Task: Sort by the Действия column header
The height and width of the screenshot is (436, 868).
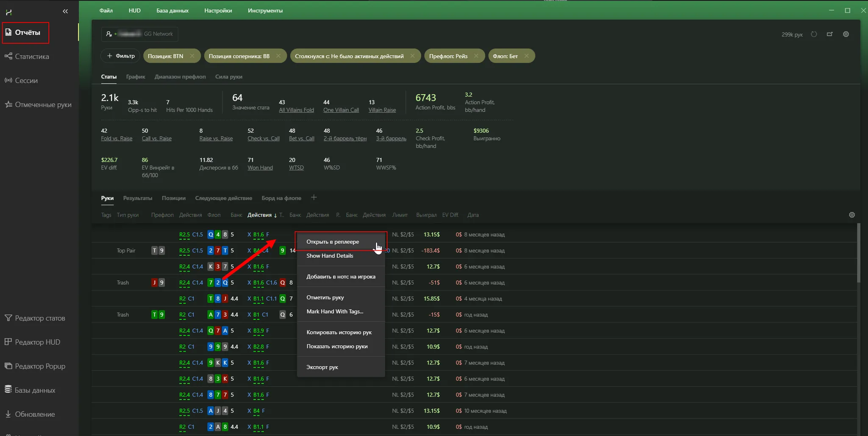Action: point(259,215)
